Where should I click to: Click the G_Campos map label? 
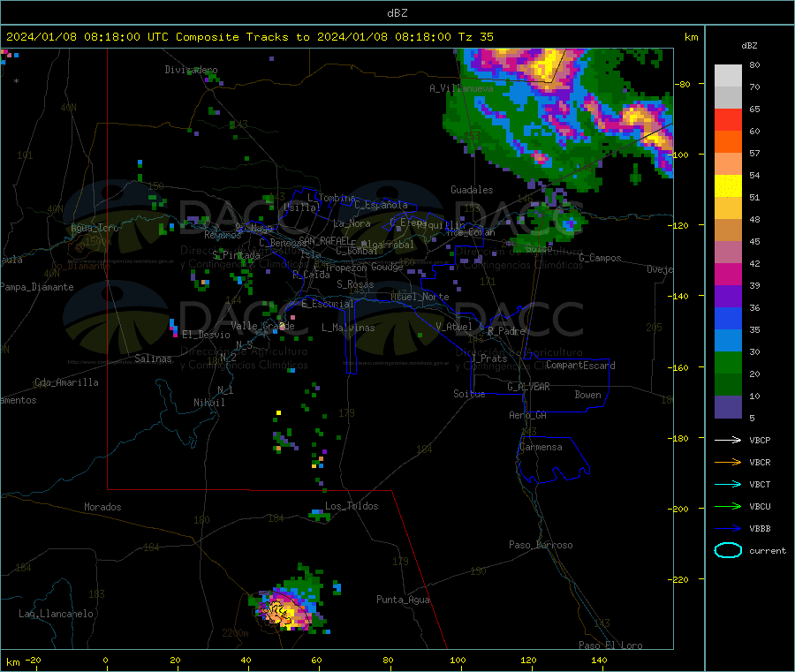pos(600,258)
